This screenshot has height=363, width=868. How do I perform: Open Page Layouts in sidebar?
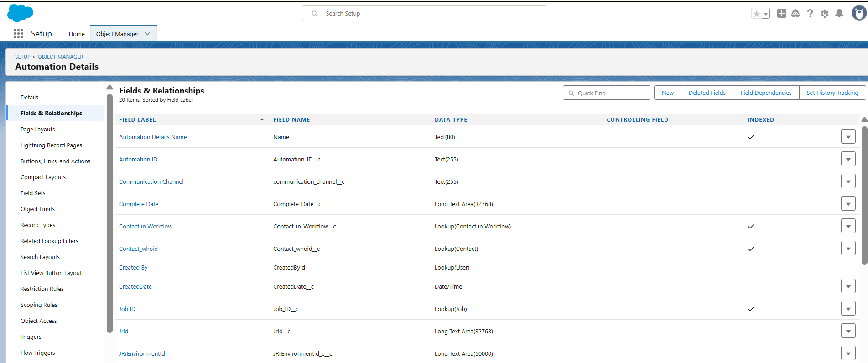pyautogui.click(x=38, y=129)
